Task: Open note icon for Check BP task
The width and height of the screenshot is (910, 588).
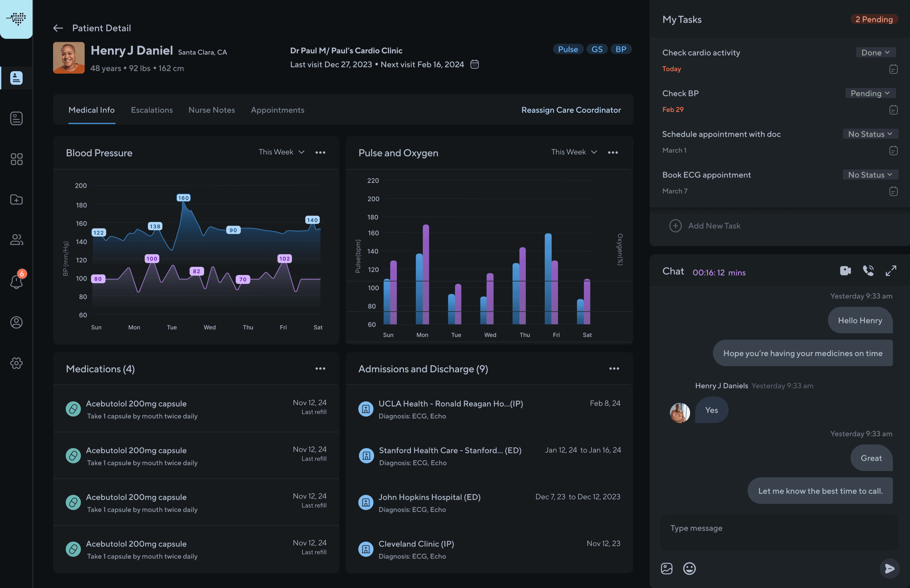Action: pos(893,110)
